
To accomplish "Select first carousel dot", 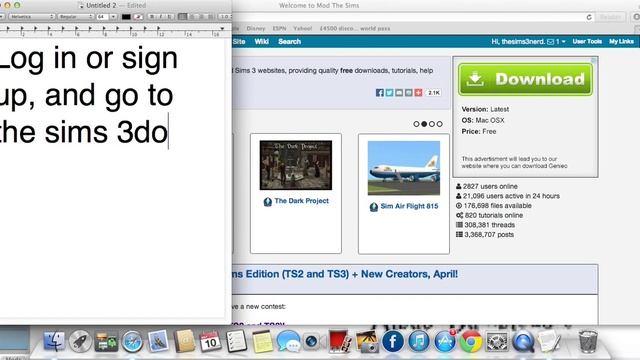I will click(416, 124).
